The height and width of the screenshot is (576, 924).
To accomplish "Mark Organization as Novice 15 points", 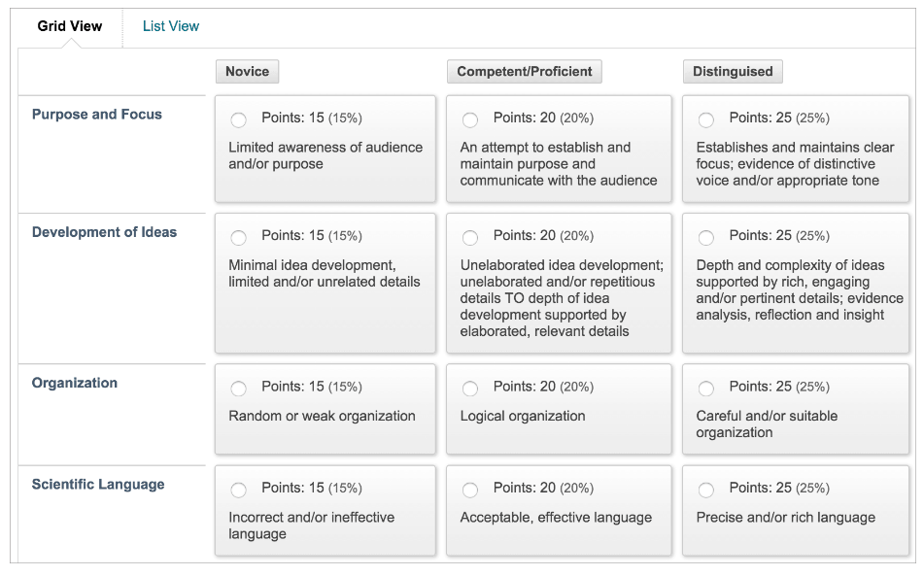I will click(x=239, y=389).
